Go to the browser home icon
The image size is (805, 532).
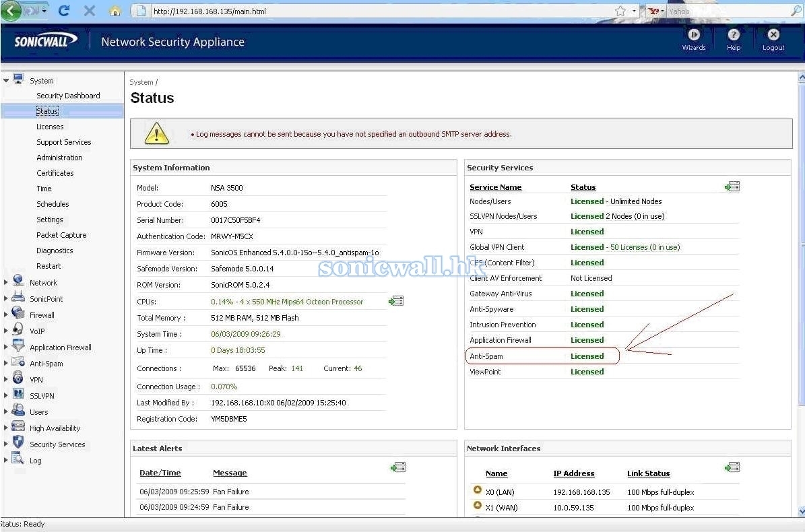[x=115, y=11]
